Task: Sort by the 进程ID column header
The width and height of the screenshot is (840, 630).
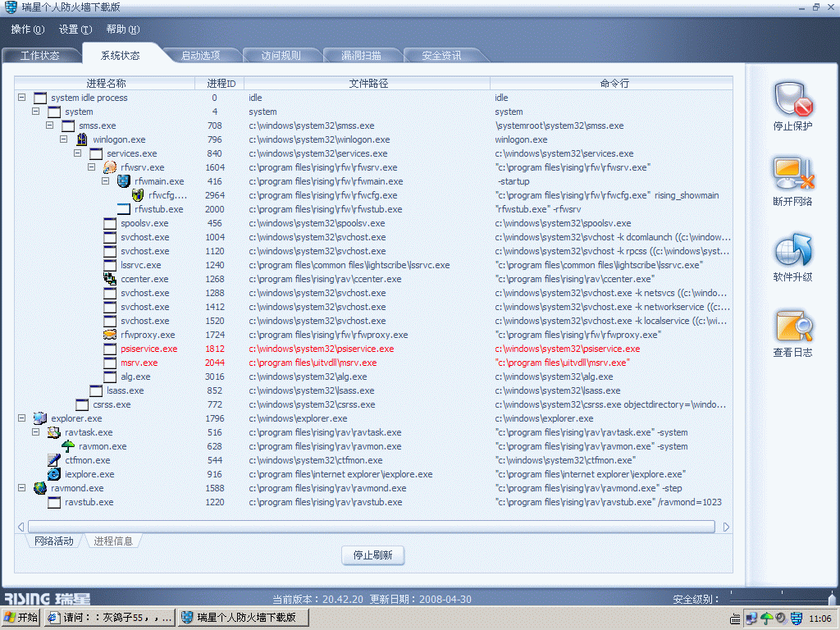Action: click(x=220, y=83)
